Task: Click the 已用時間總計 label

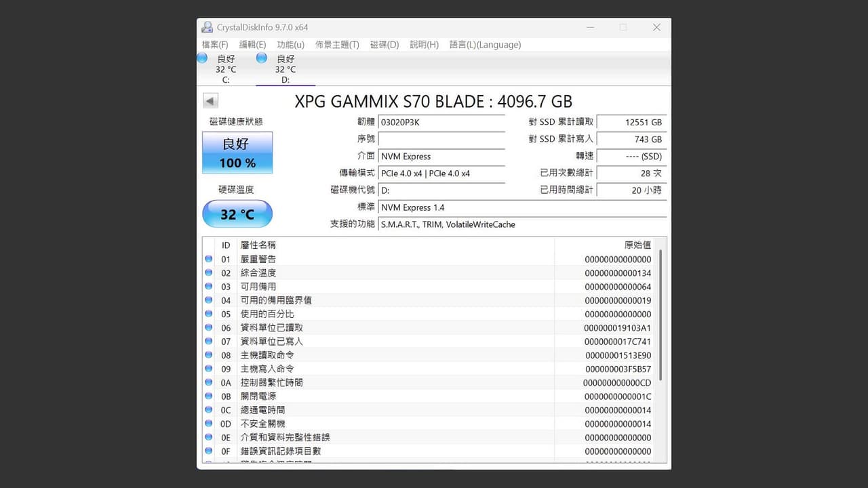Action: pyautogui.click(x=567, y=190)
